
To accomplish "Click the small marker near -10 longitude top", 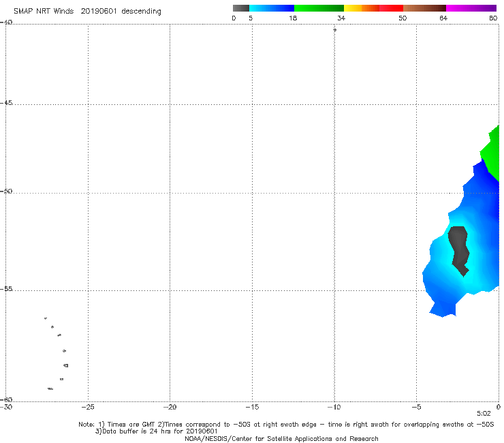I will pyautogui.click(x=334, y=30).
